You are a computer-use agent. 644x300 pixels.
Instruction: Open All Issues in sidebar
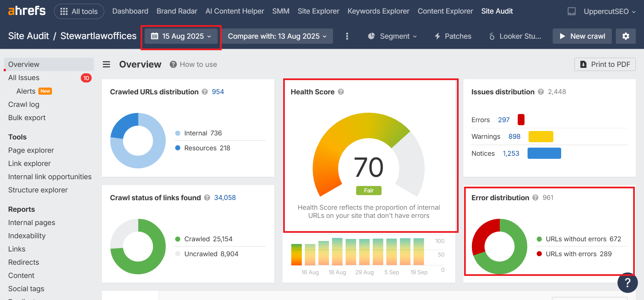(24, 78)
